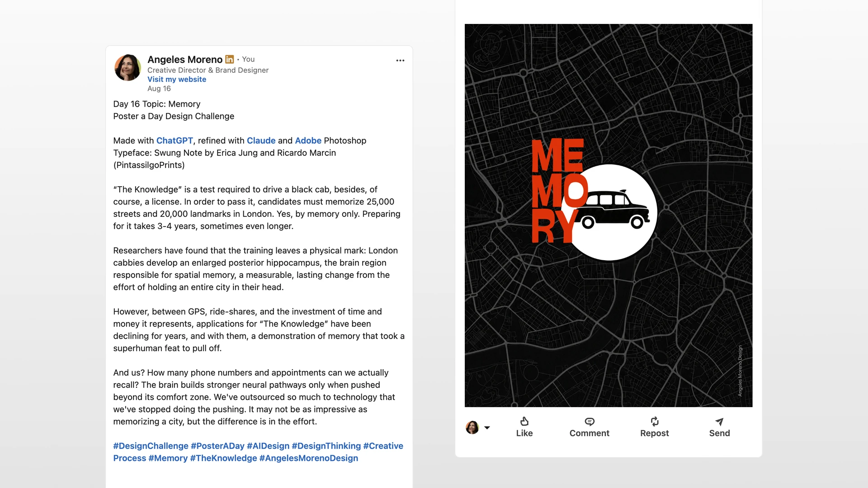Open the #TheKnowledge hashtag
This screenshot has height=488, width=868.
click(223, 458)
